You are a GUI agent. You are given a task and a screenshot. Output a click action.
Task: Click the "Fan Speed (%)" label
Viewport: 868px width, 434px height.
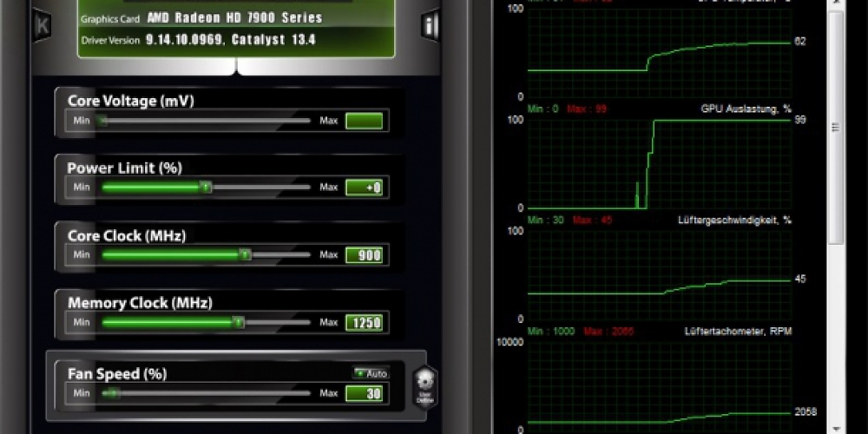tap(117, 373)
